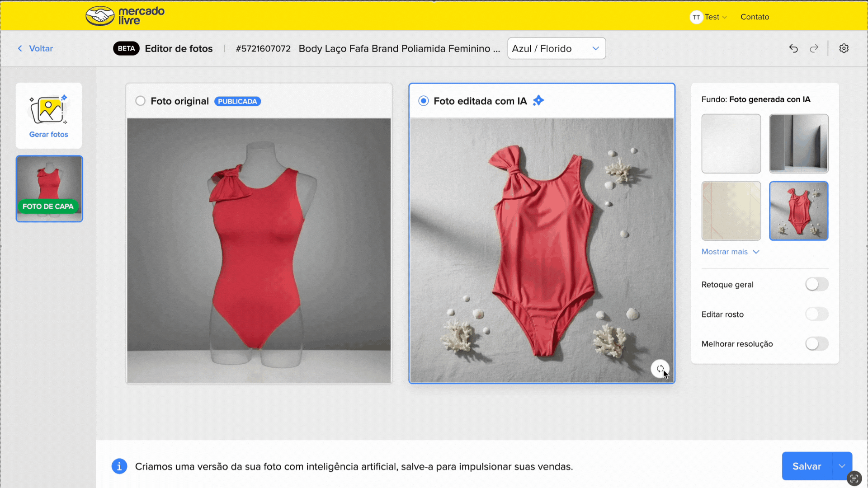Click the AI sparkle icon beside Foto editada
This screenshot has height=488, width=868.
pos(538,101)
